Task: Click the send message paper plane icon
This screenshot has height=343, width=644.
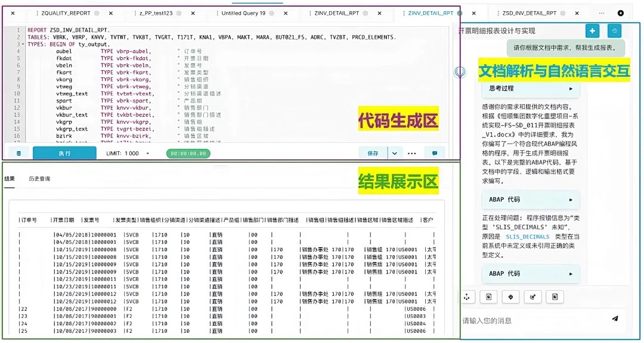Action: pyautogui.click(x=615, y=319)
